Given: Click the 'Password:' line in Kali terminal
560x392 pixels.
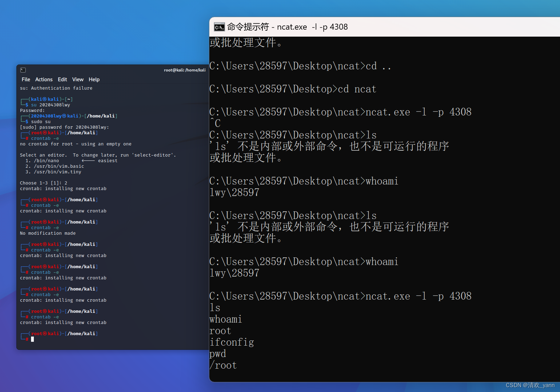Looking at the screenshot, I should (32, 111).
